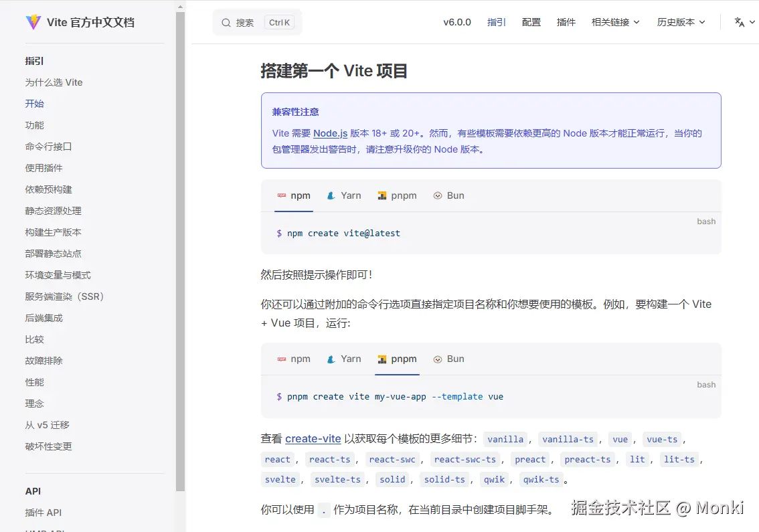This screenshot has height=532, width=759.
Task: Open 指引 in top navigation
Action: coord(496,22)
